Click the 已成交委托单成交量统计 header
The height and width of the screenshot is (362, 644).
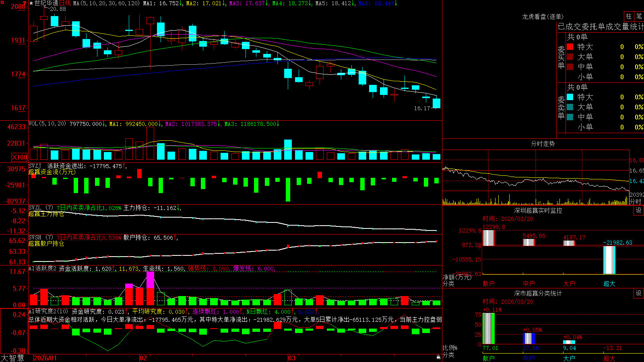(x=601, y=27)
